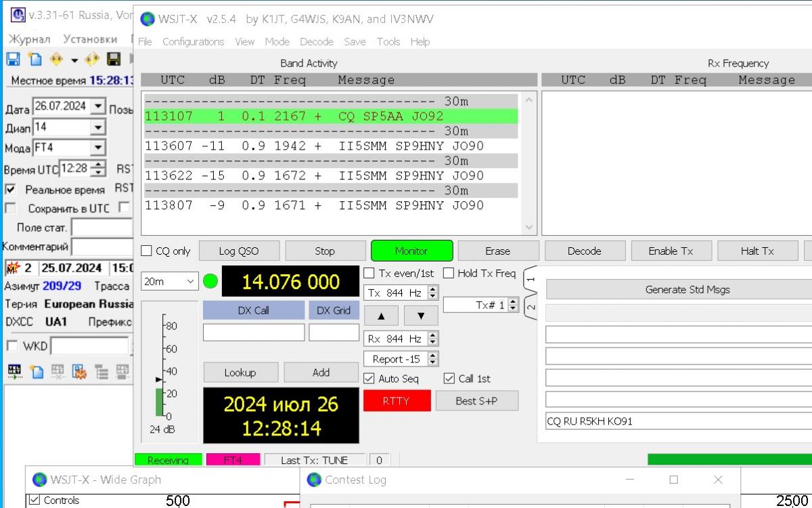
Task: Click the new page icon beside the Telnet icon
Action: pyautogui.click(x=36, y=371)
